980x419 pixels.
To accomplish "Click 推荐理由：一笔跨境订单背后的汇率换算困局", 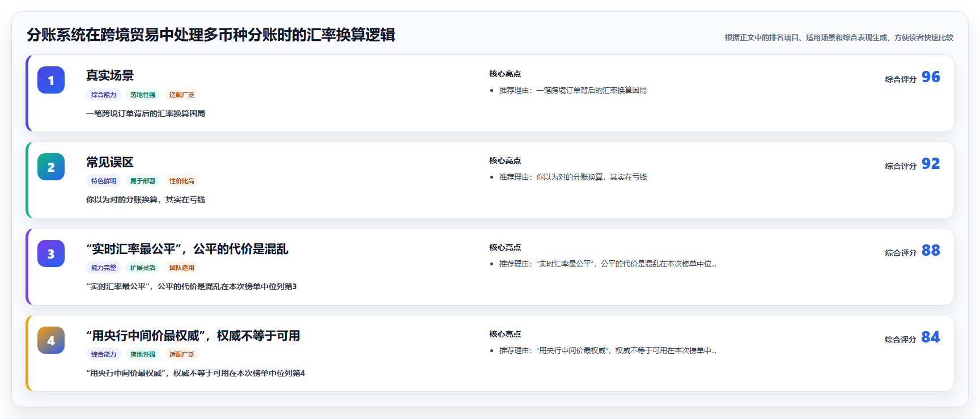I will [x=573, y=90].
